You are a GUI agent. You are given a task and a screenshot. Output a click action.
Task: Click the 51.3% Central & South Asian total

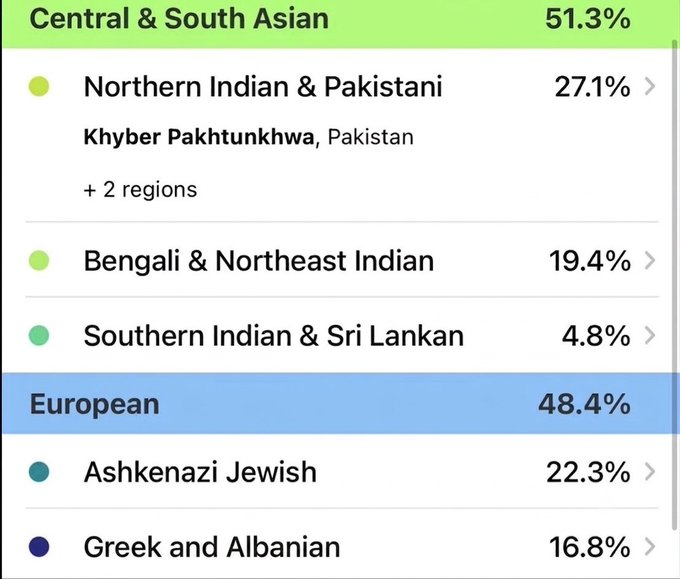pyautogui.click(x=588, y=19)
